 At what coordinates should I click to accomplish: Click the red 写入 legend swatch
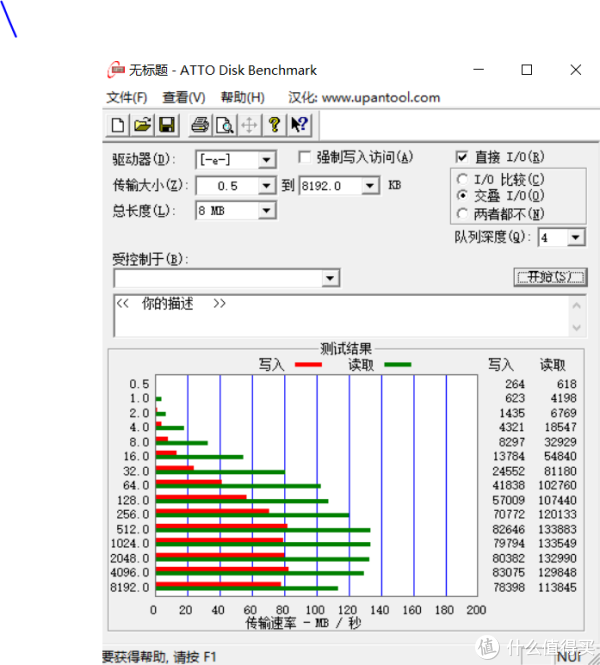click(x=308, y=365)
